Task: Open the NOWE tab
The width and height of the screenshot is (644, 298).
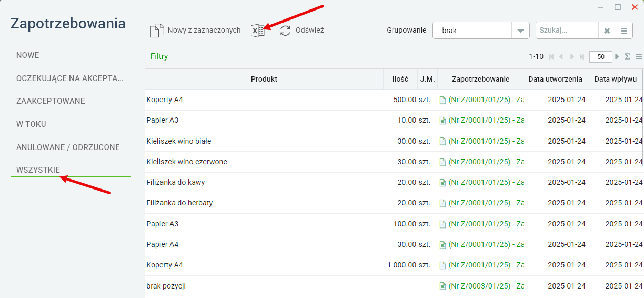Action: point(28,55)
